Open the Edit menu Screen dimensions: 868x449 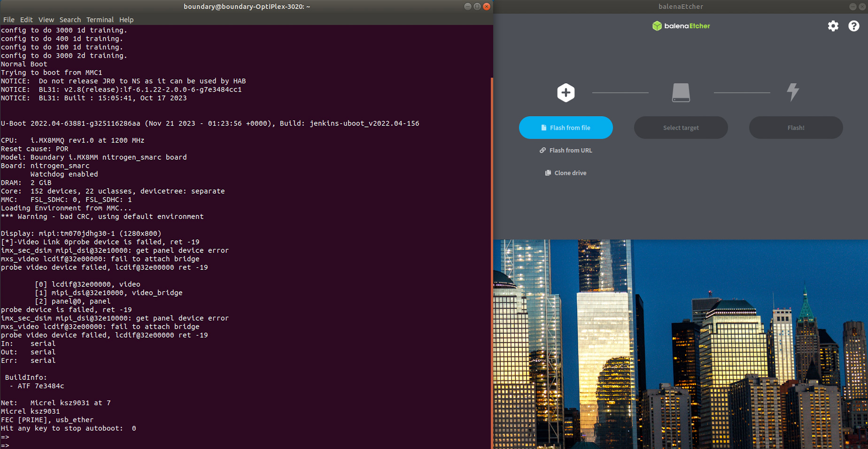point(26,20)
